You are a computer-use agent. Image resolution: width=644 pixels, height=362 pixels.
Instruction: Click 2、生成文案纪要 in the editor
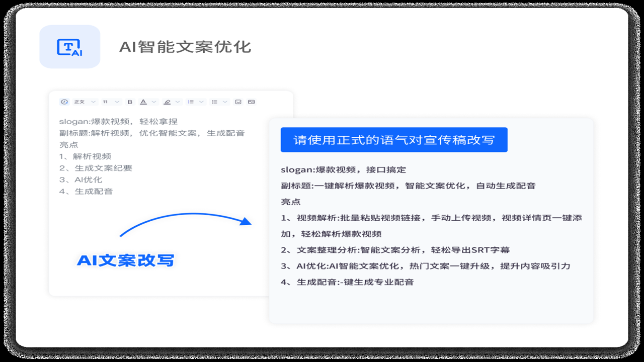96,168
